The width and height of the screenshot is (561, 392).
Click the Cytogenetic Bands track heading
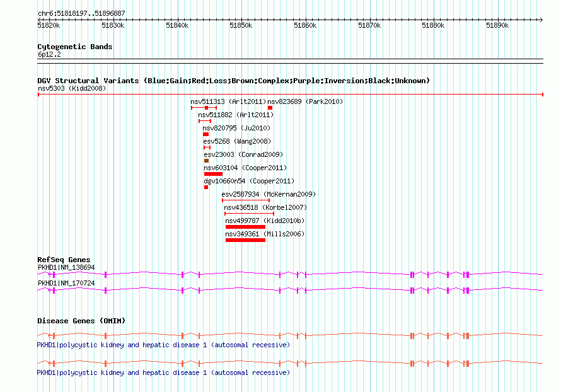click(75, 47)
